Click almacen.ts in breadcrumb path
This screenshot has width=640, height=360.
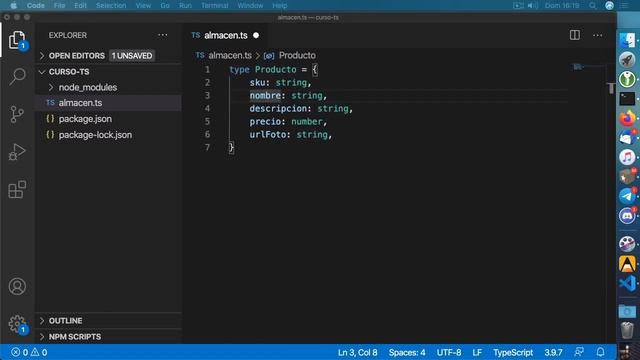[x=230, y=56]
